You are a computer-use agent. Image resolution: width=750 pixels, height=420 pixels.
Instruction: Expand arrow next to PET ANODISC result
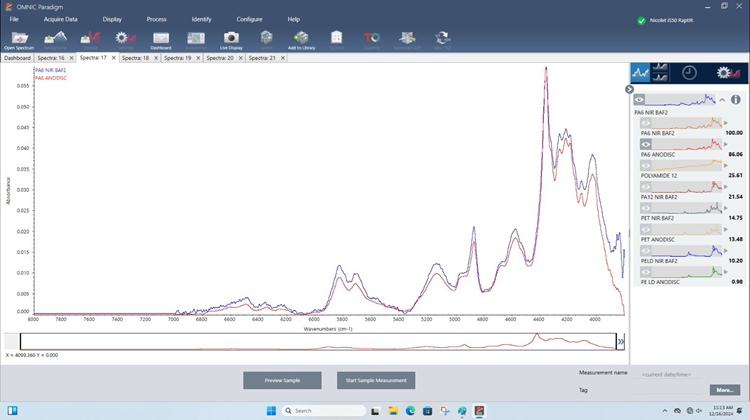click(726, 229)
